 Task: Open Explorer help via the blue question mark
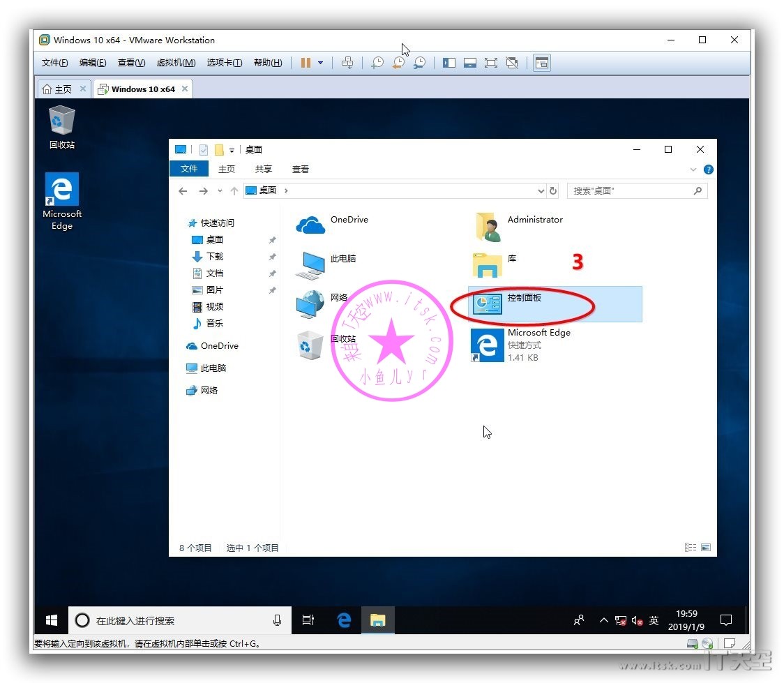pyautogui.click(x=709, y=170)
